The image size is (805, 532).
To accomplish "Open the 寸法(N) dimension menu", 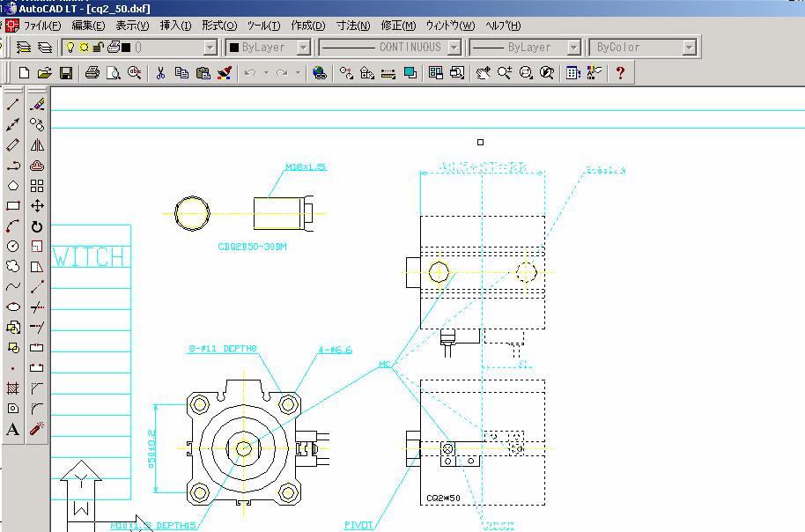I will tap(352, 26).
